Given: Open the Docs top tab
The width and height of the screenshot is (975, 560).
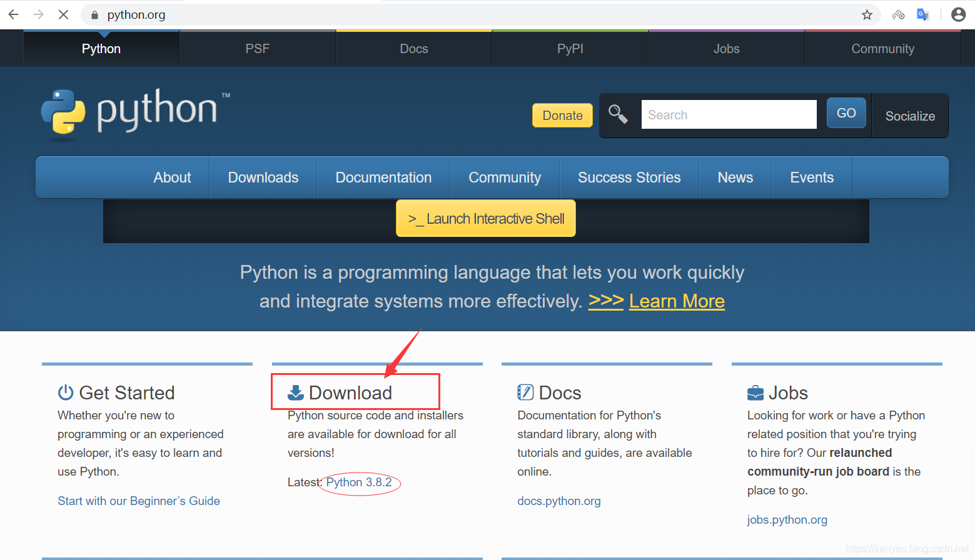Looking at the screenshot, I should click(414, 49).
